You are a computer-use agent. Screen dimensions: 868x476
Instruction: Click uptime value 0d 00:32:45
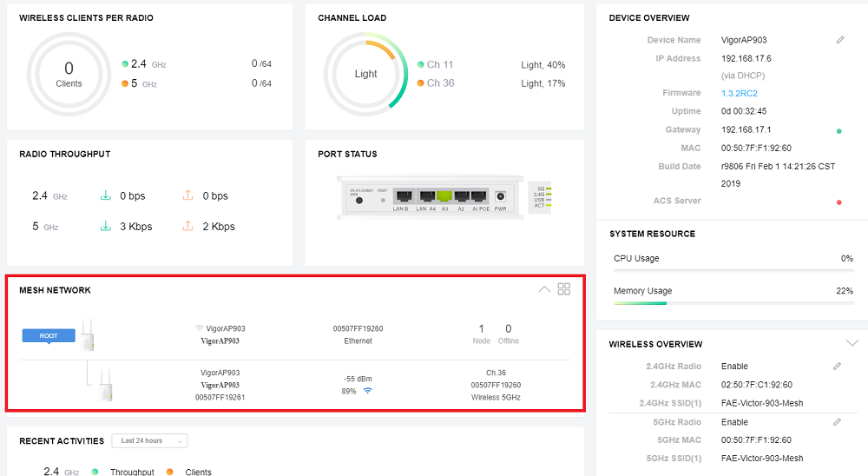[x=744, y=111]
